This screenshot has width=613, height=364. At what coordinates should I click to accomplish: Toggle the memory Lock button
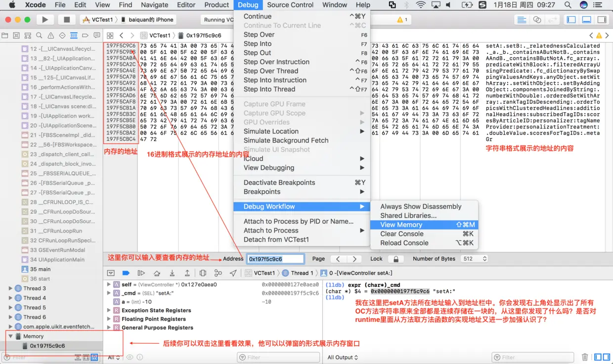coord(396,259)
